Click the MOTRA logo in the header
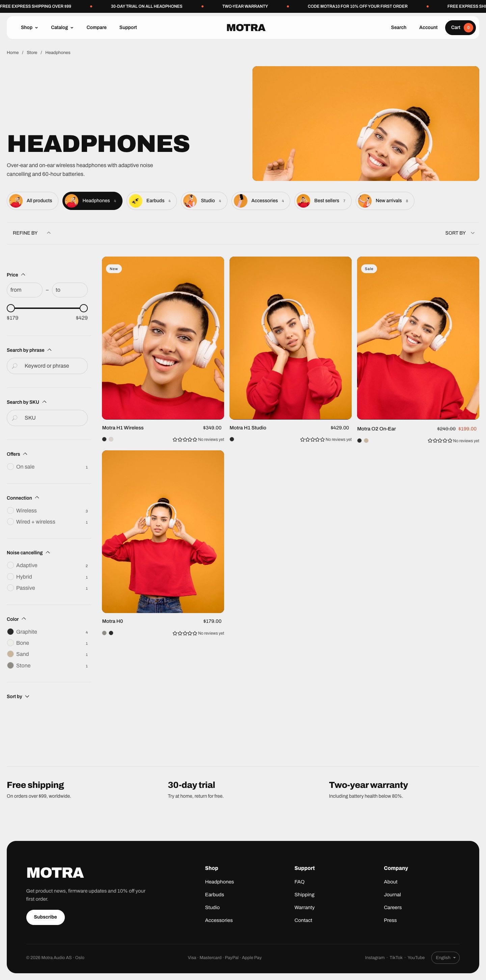The width and height of the screenshot is (486, 980). coord(246,27)
